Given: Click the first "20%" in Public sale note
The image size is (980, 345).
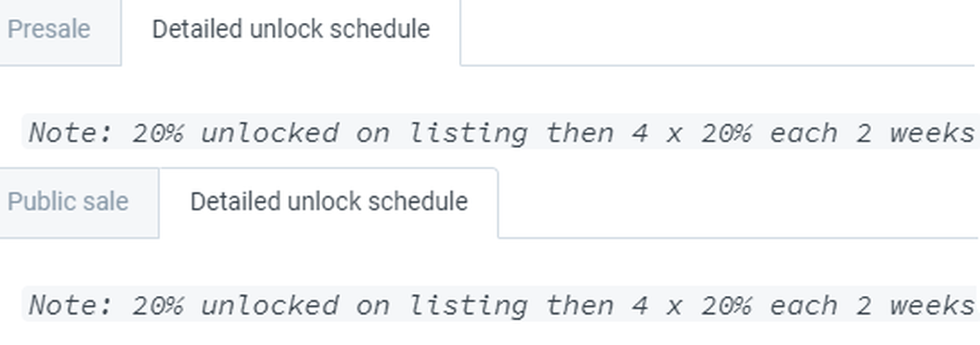Looking at the screenshot, I should (158, 305).
